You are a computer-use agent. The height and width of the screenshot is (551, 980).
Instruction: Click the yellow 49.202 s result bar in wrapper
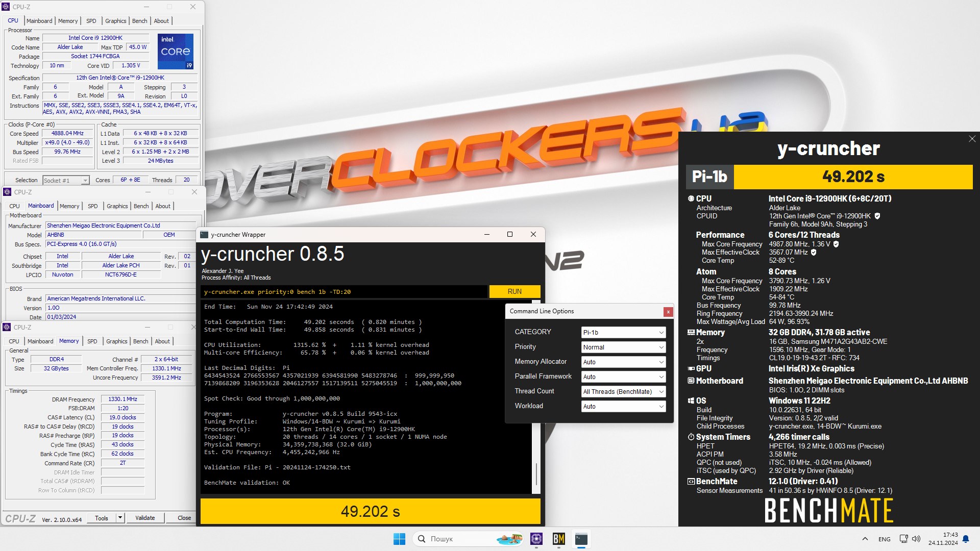370,511
